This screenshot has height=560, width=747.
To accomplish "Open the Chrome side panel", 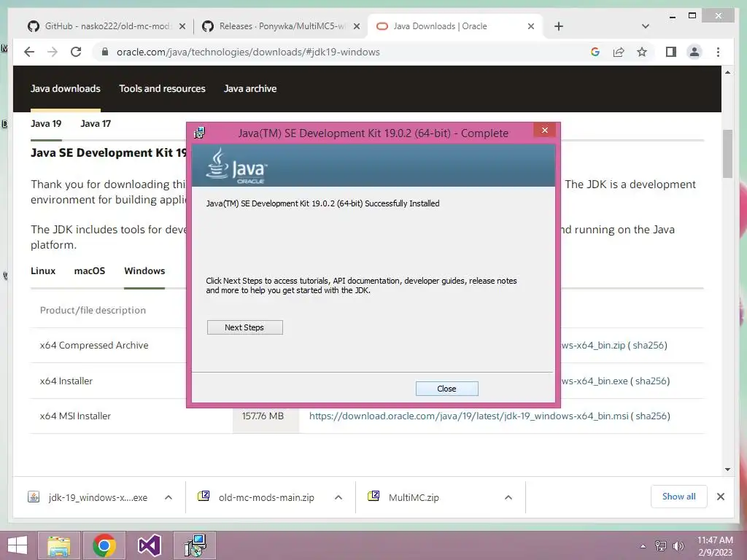I will [x=671, y=52].
